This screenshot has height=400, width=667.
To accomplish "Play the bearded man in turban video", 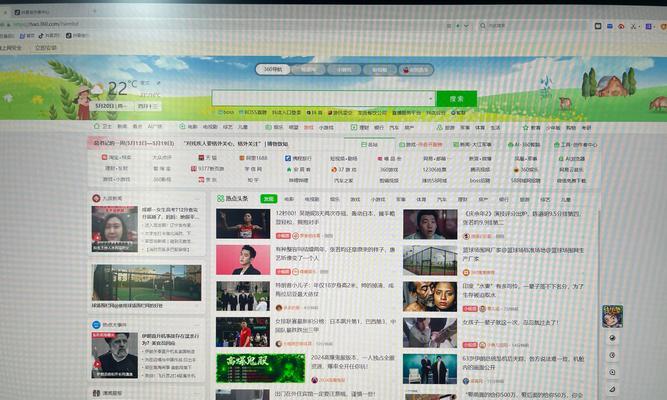I will click(x=114, y=355).
